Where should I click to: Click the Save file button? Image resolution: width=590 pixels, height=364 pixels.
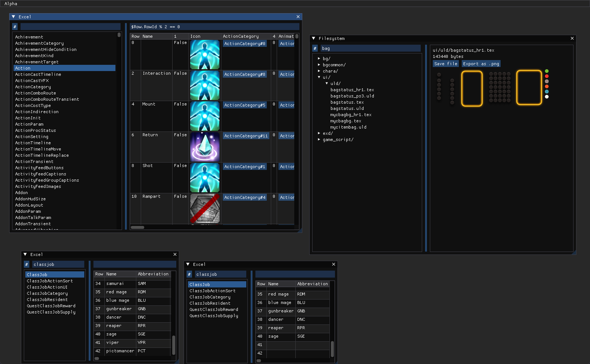click(445, 63)
